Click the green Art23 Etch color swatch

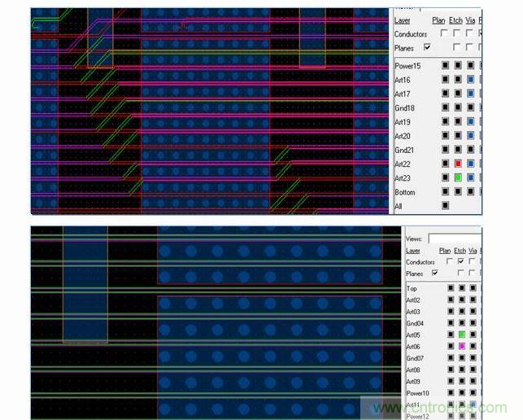(458, 177)
